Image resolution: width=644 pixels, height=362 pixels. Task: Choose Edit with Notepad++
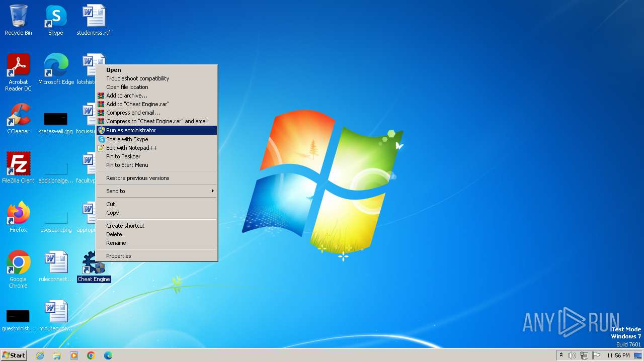click(156, 148)
